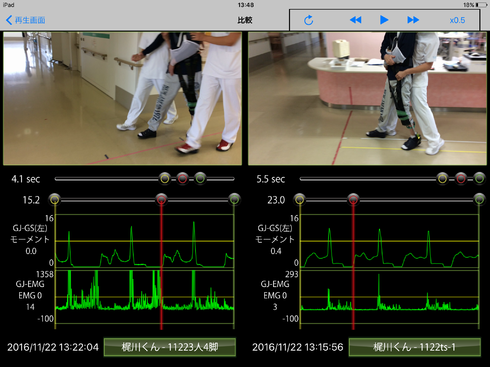Select red marker on left 4.1 sec slider
490x367 pixels.
[182, 179]
